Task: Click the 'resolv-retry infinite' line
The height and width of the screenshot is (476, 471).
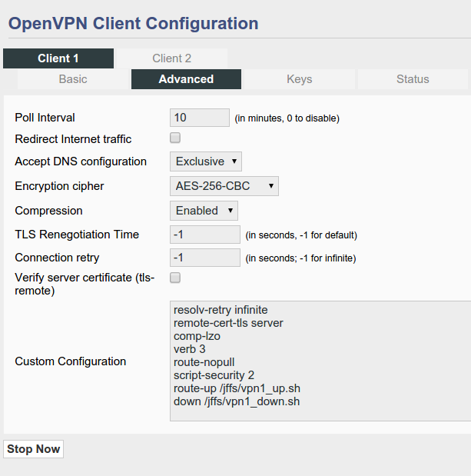Action: pos(221,310)
